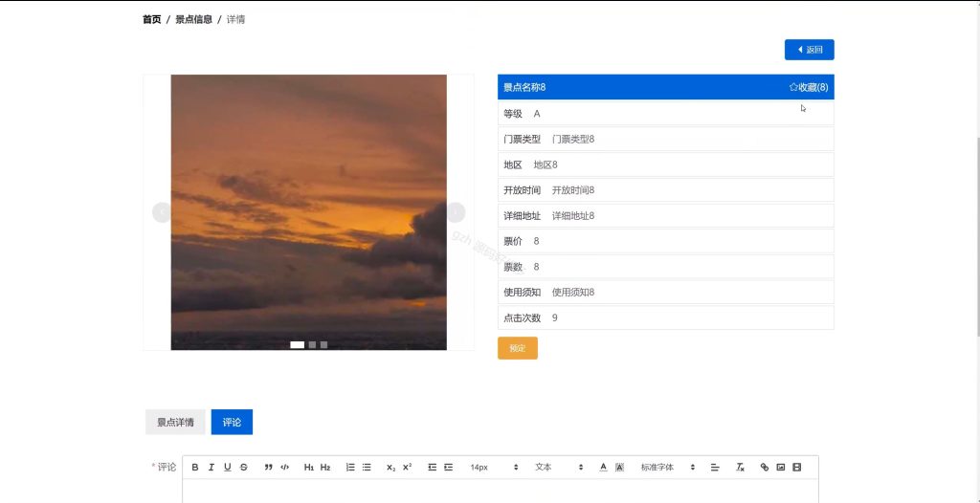Switch to the 景点详情 tab
980x503 pixels.
click(176, 423)
